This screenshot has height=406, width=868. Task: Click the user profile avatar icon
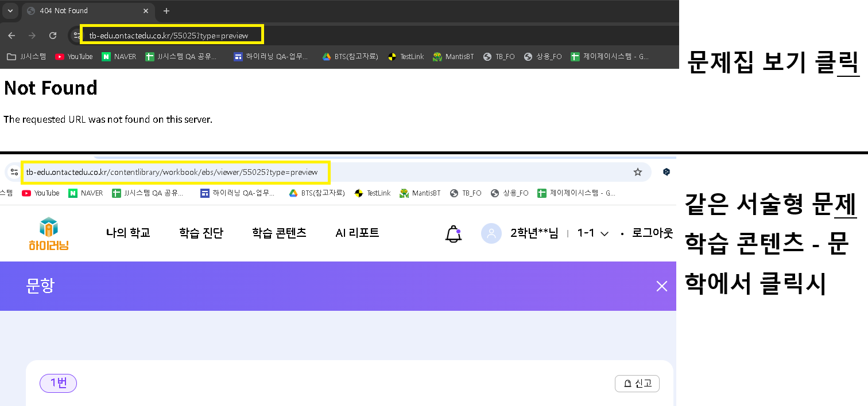coord(491,233)
